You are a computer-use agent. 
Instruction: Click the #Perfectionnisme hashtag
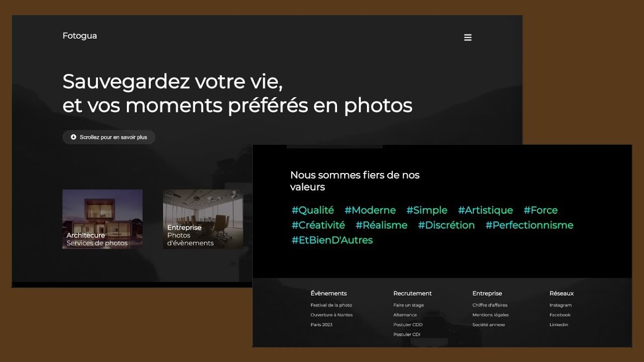click(x=529, y=225)
